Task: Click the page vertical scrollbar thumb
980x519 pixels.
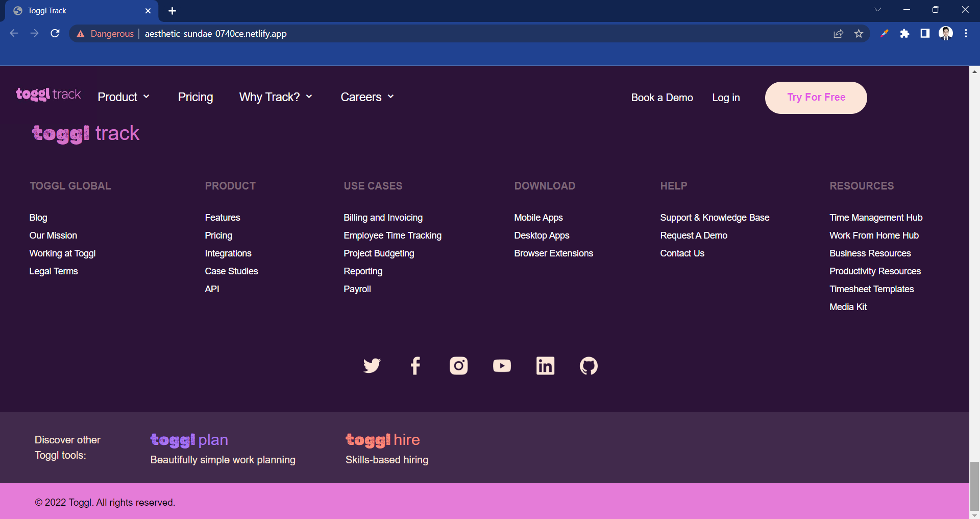Action: (x=974, y=485)
